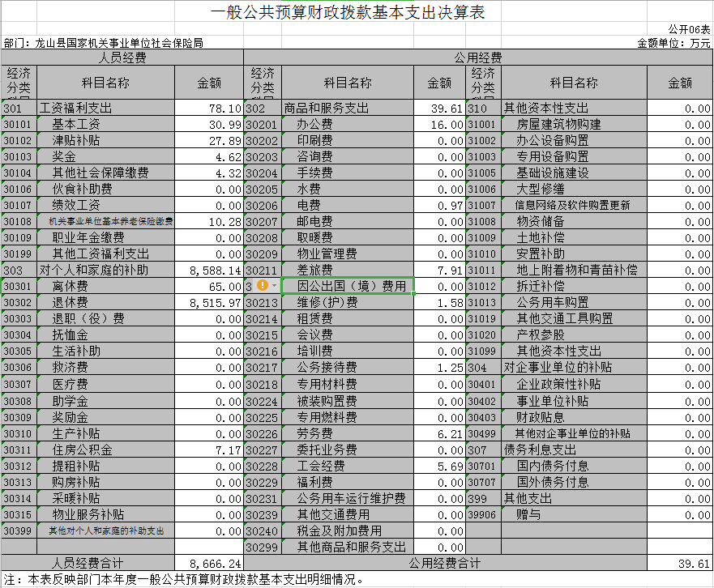This screenshot has height=588, width=714.
Task: Click the amount 39.61 beside 商品和服务支出
Action: tap(440, 108)
